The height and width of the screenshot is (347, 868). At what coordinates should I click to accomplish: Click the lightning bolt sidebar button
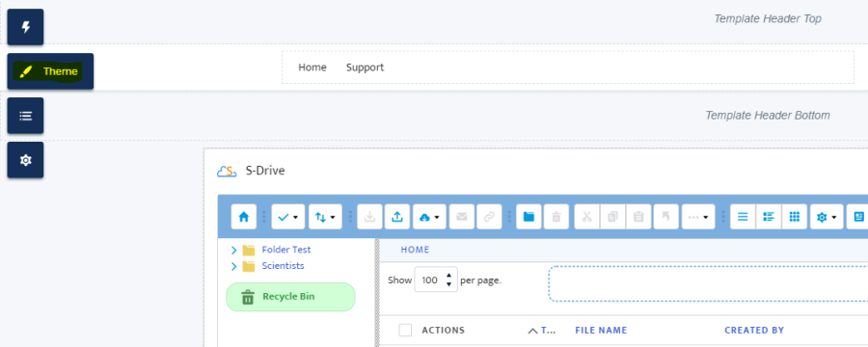point(25,27)
